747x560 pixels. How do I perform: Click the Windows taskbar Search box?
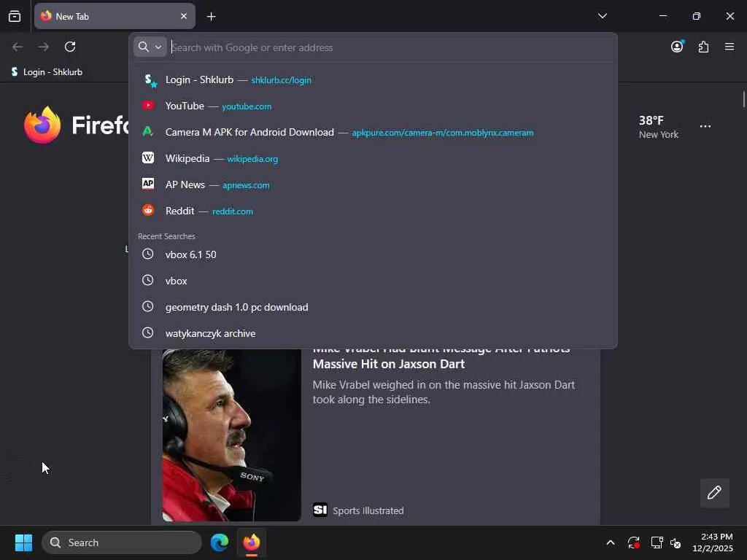(x=122, y=542)
